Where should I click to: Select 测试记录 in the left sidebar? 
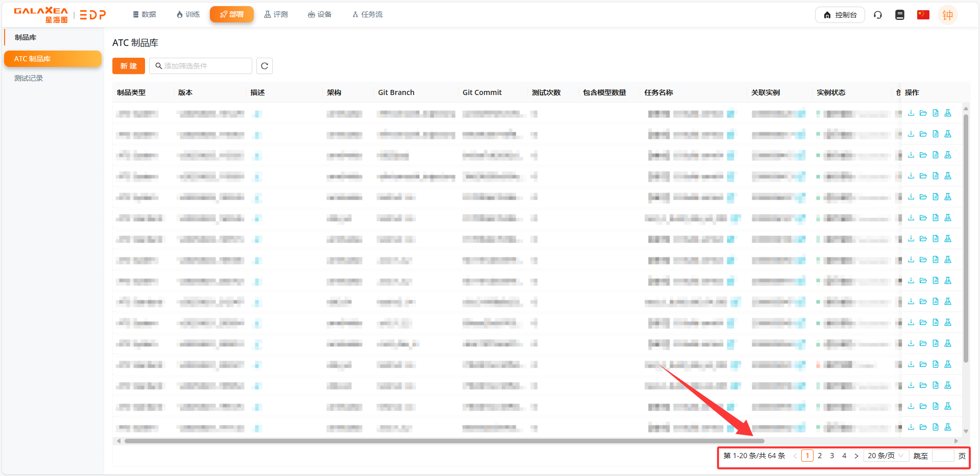click(29, 78)
